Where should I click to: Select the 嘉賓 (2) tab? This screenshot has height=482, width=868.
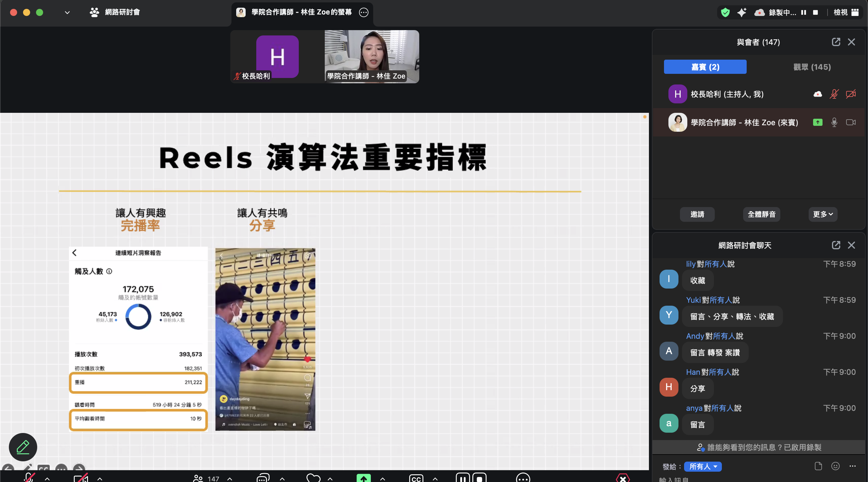tap(705, 67)
